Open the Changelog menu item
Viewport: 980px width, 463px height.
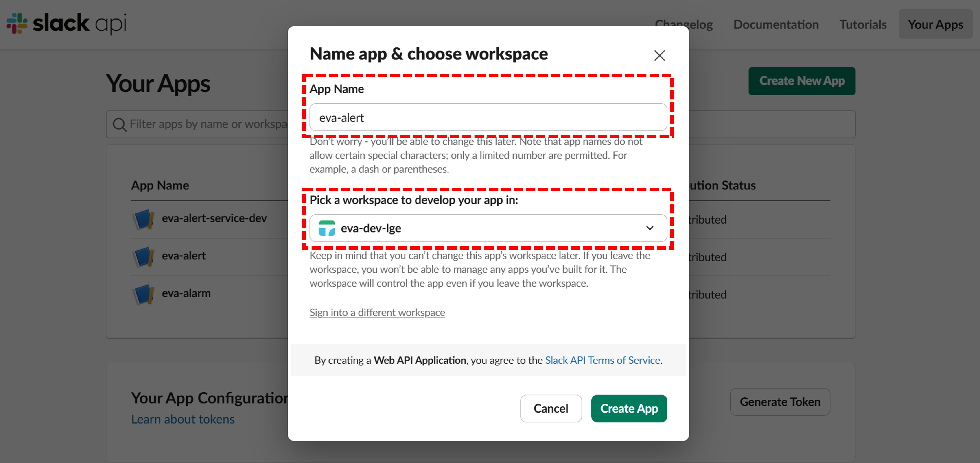684,24
